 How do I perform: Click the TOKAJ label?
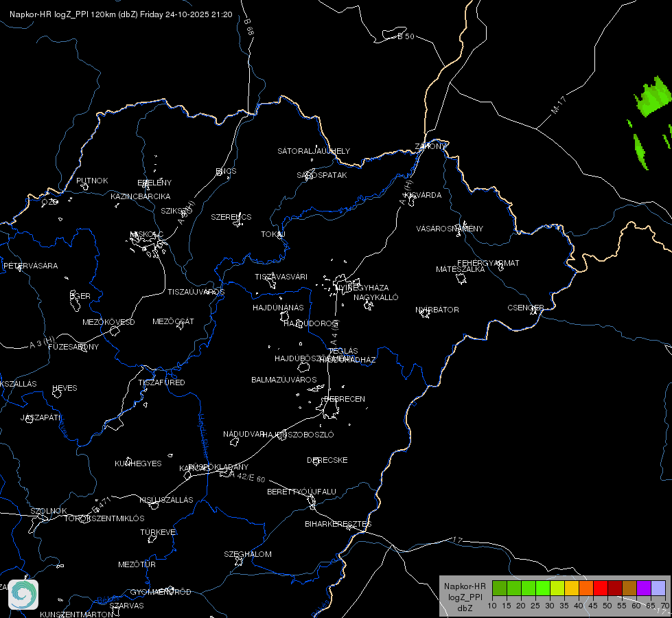273,234
